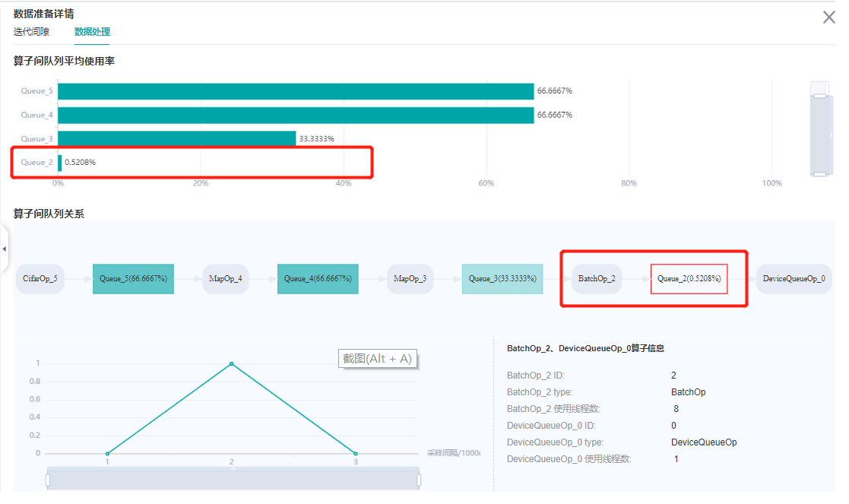Click the CifarOp_5 operator node

[40, 279]
